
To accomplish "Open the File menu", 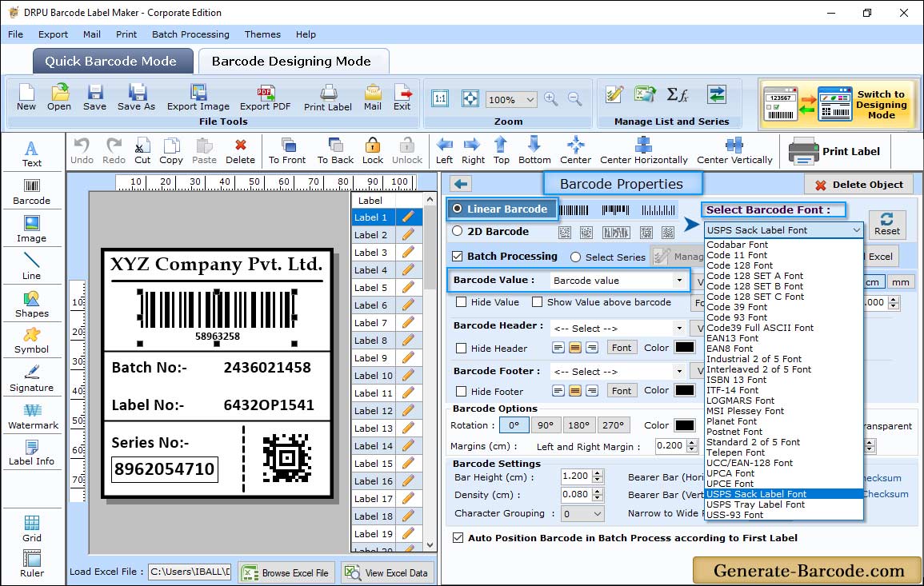I will point(15,34).
